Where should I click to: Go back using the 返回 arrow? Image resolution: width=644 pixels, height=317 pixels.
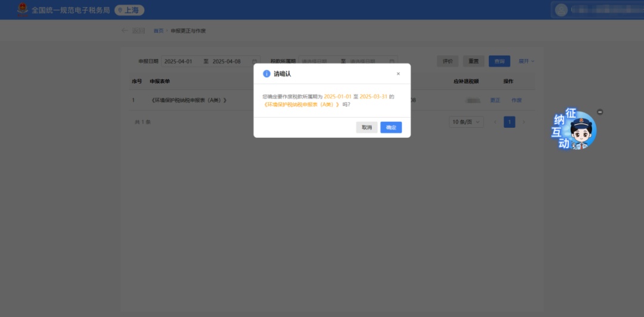(x=134, y=31)
